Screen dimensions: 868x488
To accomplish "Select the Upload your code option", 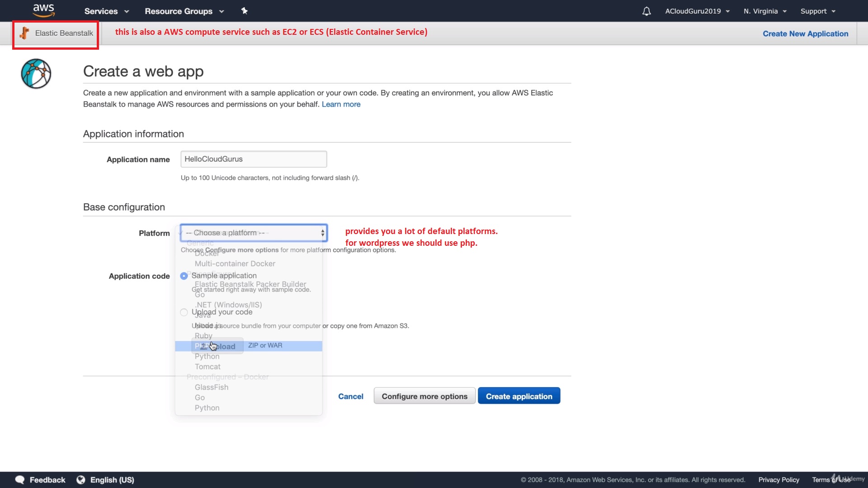I will (184, 312).
